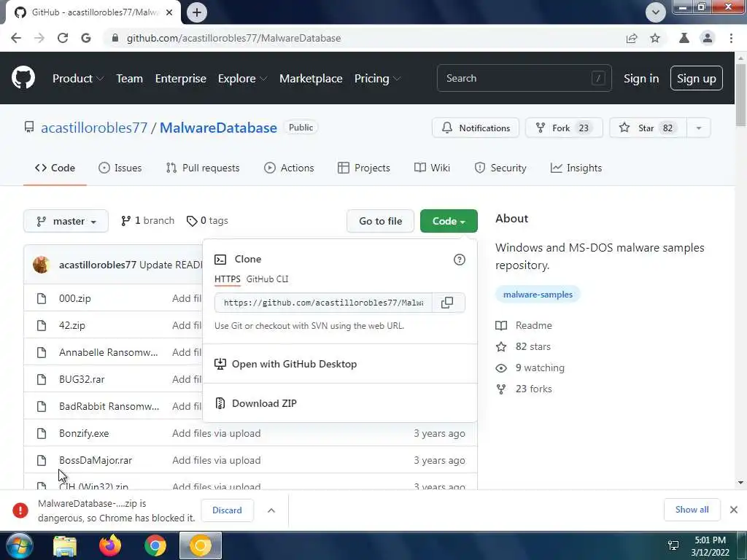The image size is (747, 560).
Task: Close the GitHub browser tab
Action: 169,12
